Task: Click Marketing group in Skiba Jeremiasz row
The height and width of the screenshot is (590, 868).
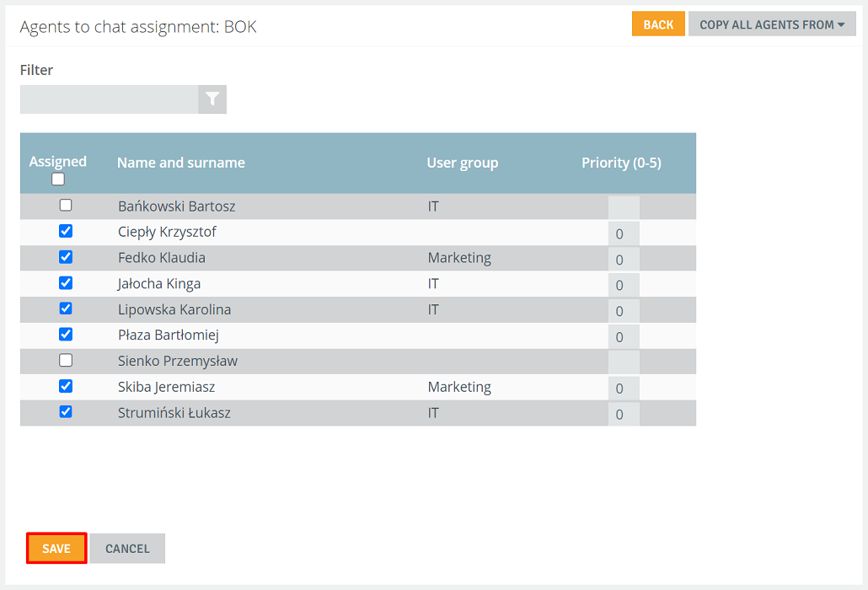Action: (x=459, y=387)
